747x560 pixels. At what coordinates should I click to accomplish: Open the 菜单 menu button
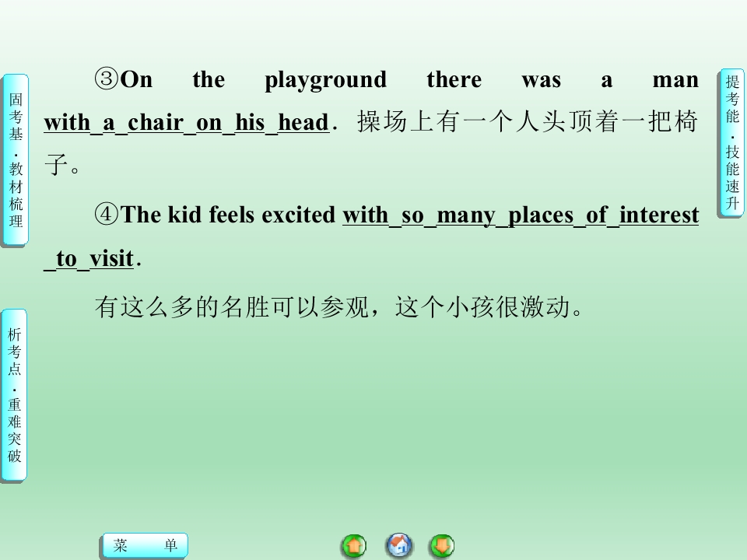pyautogui.click(x=146, y=545)
